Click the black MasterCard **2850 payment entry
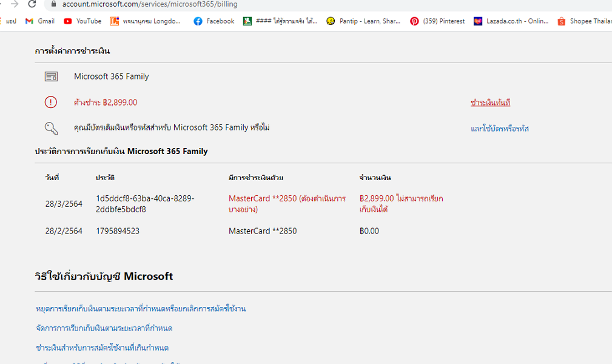The width and height of the screenshot is (612, 364). click(263, 231)
